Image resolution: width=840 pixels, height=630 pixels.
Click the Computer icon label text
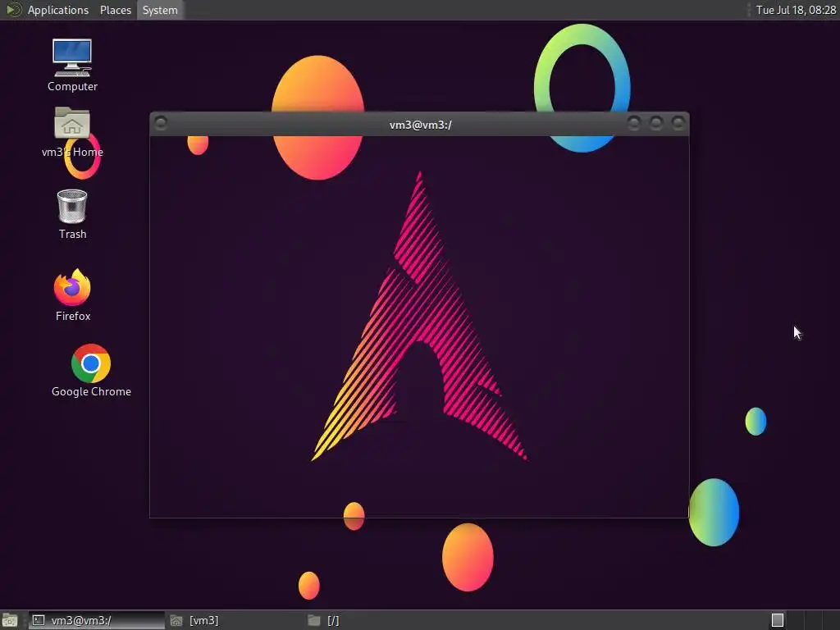[72, 86]
